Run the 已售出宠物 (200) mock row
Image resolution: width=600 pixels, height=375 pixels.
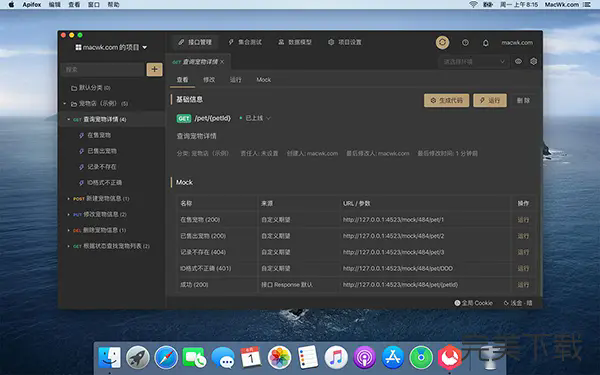click(523, 236)
